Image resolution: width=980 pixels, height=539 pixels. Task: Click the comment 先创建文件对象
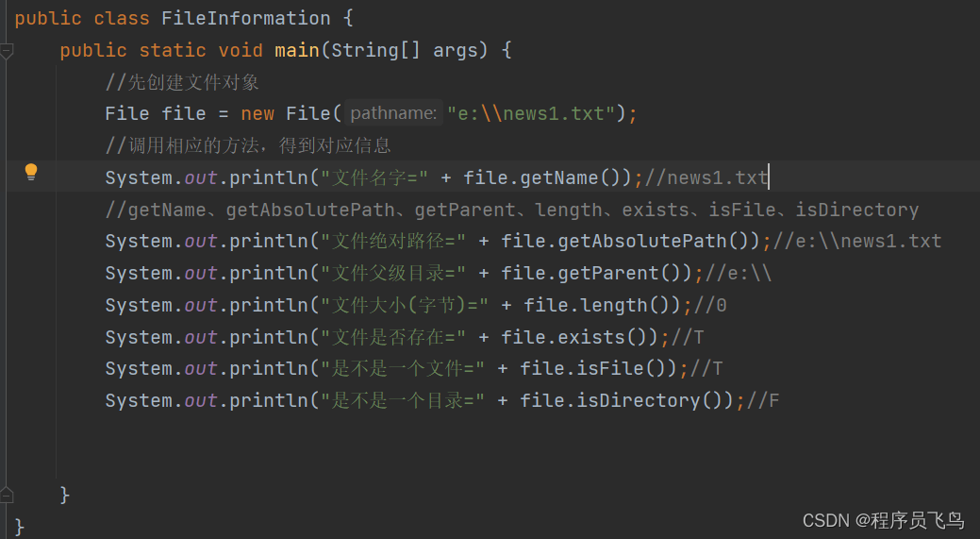tap(183, 82)
